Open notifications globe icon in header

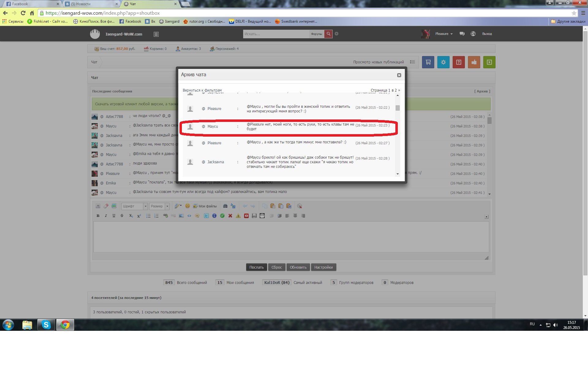(473, 34)
